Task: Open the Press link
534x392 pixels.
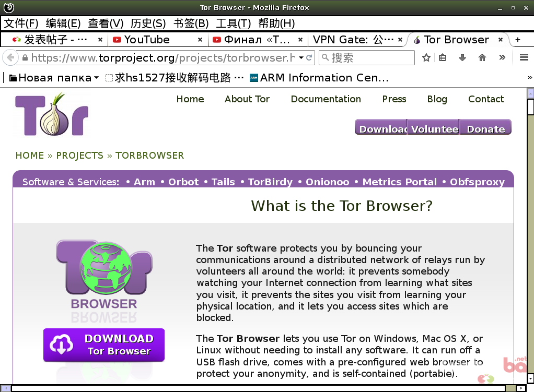Action: pos(394,99)
